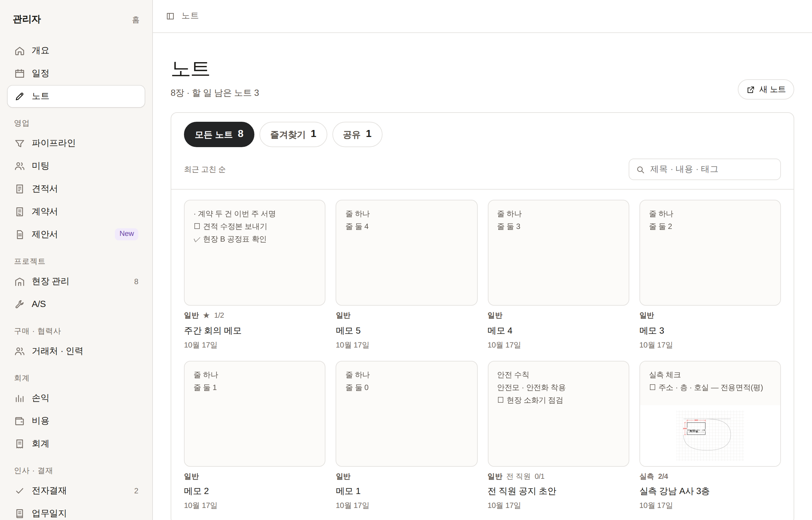
Task: Select the 모든 노트 tab
Action: coord(219,134)
